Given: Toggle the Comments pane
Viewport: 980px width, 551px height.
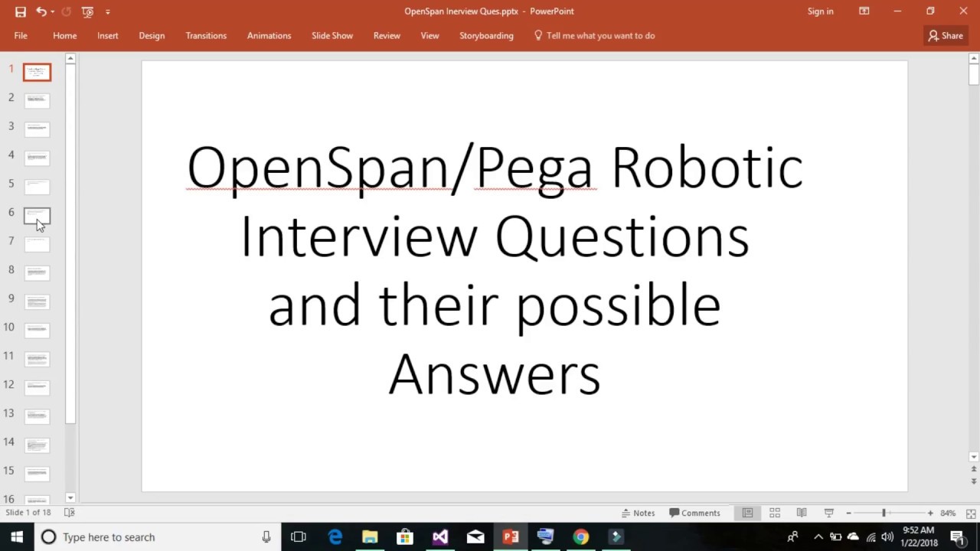Looking at the screenshot, I should pyautogui.click(x=694, y=513).
